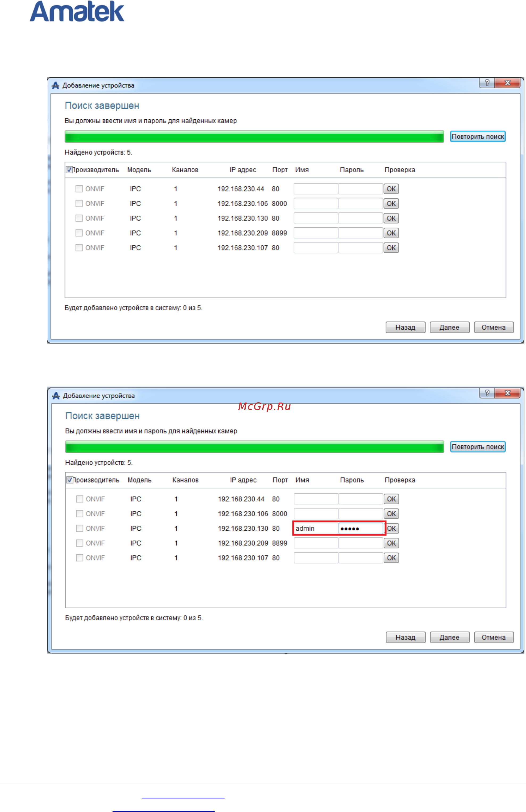526x812 pixels.
Task: Click OK for 192.168.230.44 in the lower dialog
Action: (392, 499)
